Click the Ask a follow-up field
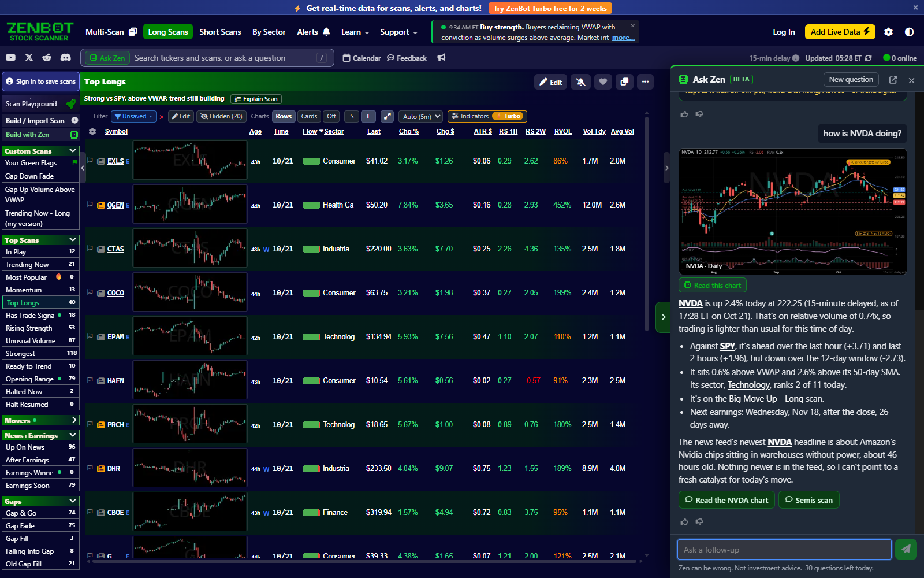The width and height of the screenshot is (924, 578). 784,550
